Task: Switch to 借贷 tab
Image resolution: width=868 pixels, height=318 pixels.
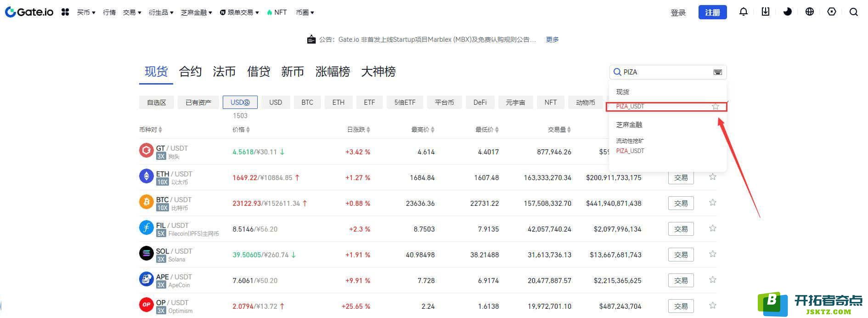Action: click(259, 72)
